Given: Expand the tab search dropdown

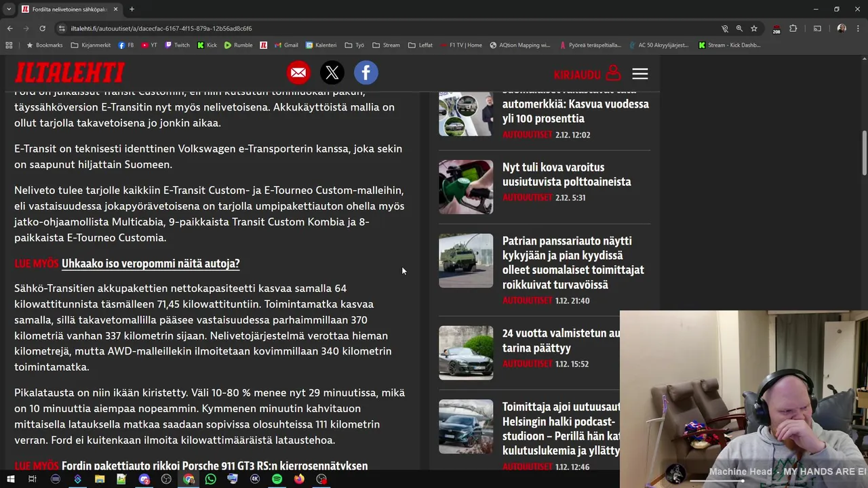Looking at the screenshot, I should click(9, 9).
